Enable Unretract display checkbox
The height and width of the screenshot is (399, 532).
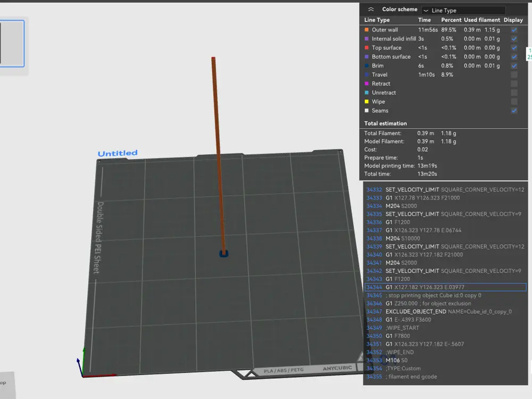click(x=514, y=93)
